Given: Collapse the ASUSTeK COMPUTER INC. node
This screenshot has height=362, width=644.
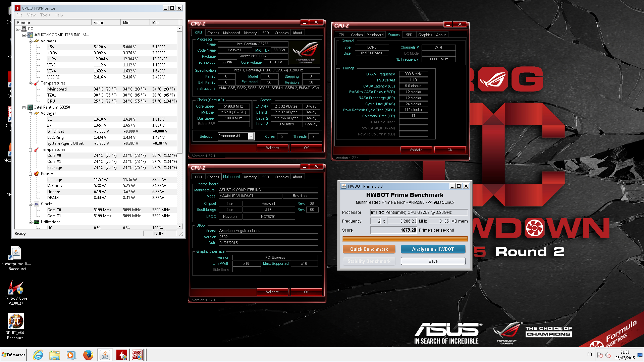Looking at the screenshot, I should click(24, 35).
